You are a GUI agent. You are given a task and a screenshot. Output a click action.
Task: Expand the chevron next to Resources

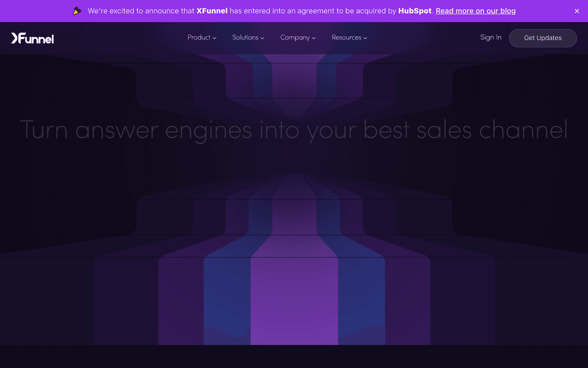coord(365,38)
